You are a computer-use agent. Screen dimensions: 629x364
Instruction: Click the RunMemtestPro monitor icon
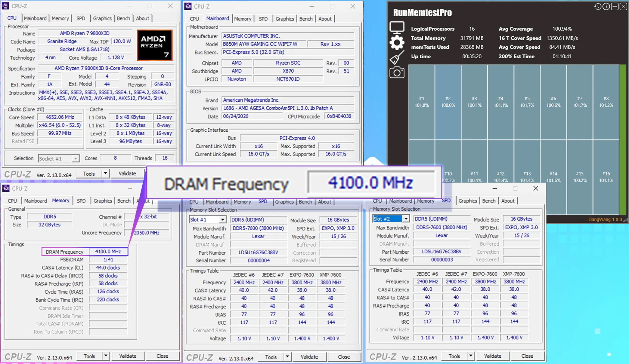397,28
